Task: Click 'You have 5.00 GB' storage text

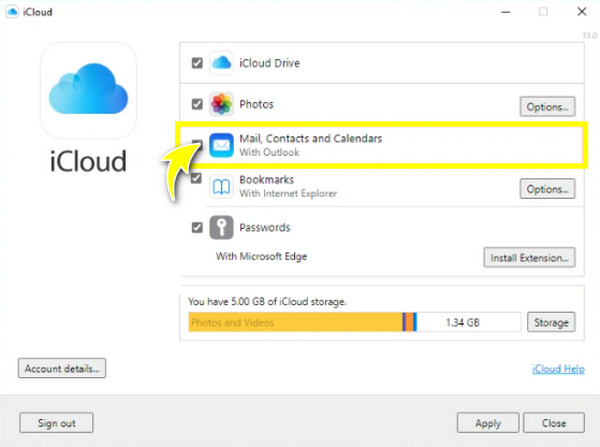Action: (267, 302)
